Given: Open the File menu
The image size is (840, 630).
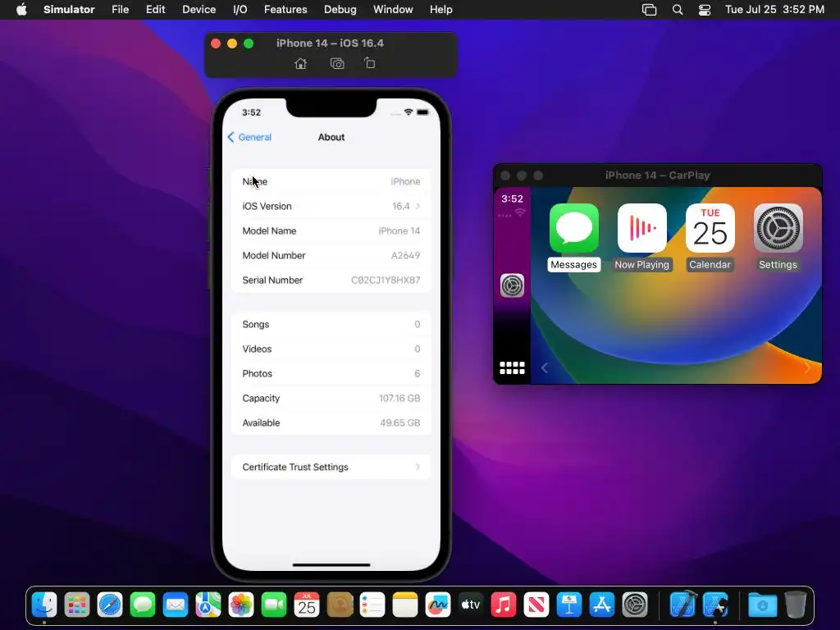Looking at the screenshot, I should (120, 10).
